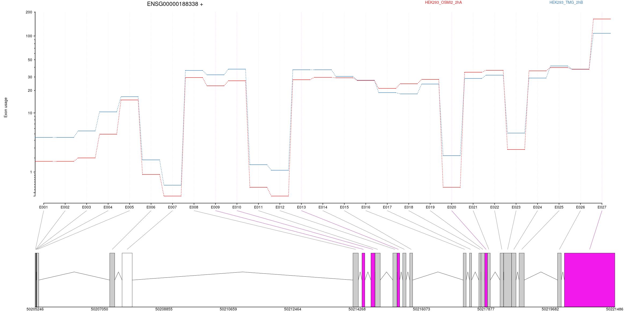Click exon label E019
Image resolution: width=644 pixels, height=322 pixels.
pos(430,207)
